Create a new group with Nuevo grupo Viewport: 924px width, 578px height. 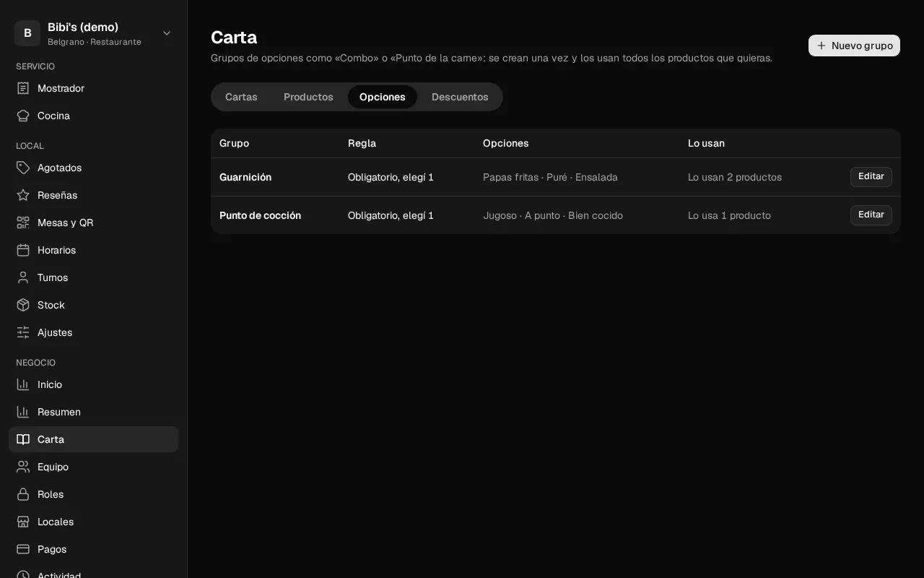(x=854, y=46)
